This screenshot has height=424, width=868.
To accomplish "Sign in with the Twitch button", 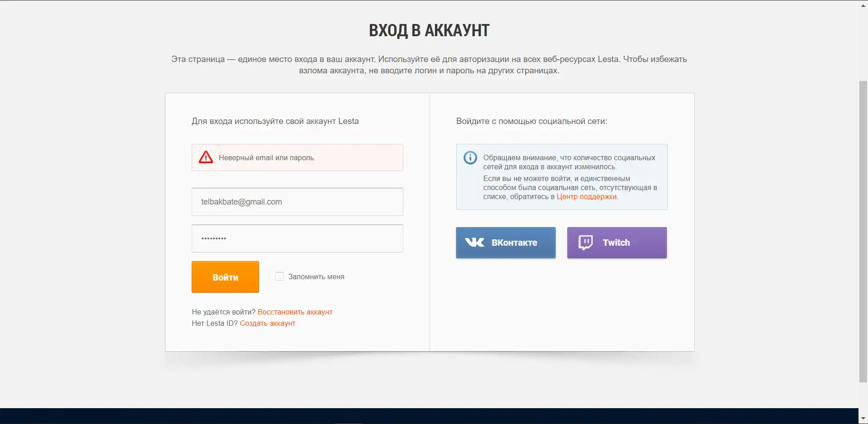I will [617, 243].
